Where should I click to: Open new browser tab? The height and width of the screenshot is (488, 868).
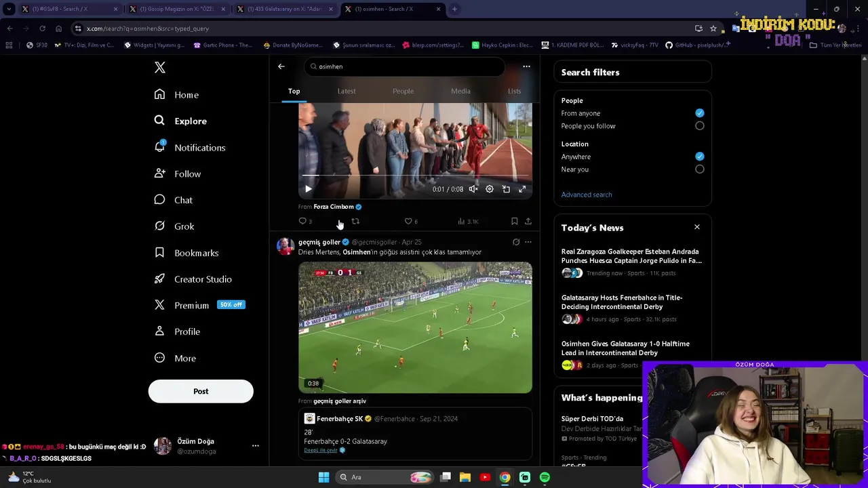point(454,9)
